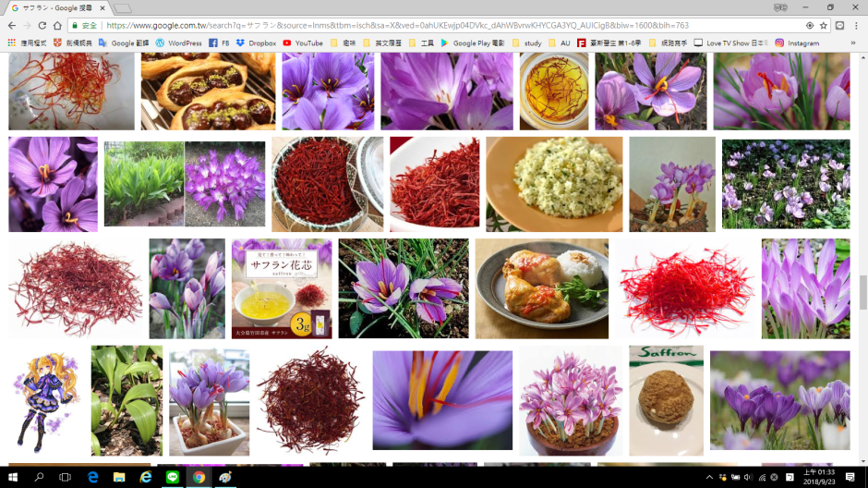868x488 pixels.
Task: Open the AU bookmarks folder
Action: point(559,43)
